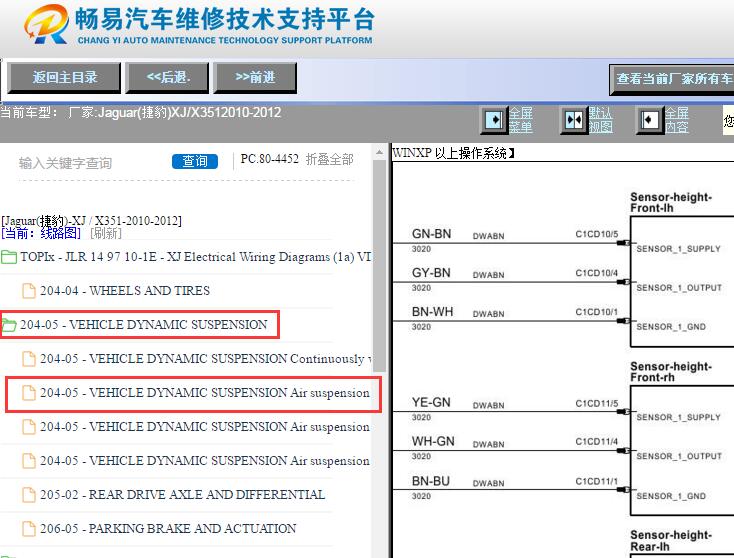The image size is (734, 558).
Task: Click 折叠全部 to collapse all
Action: pos(330,160)
